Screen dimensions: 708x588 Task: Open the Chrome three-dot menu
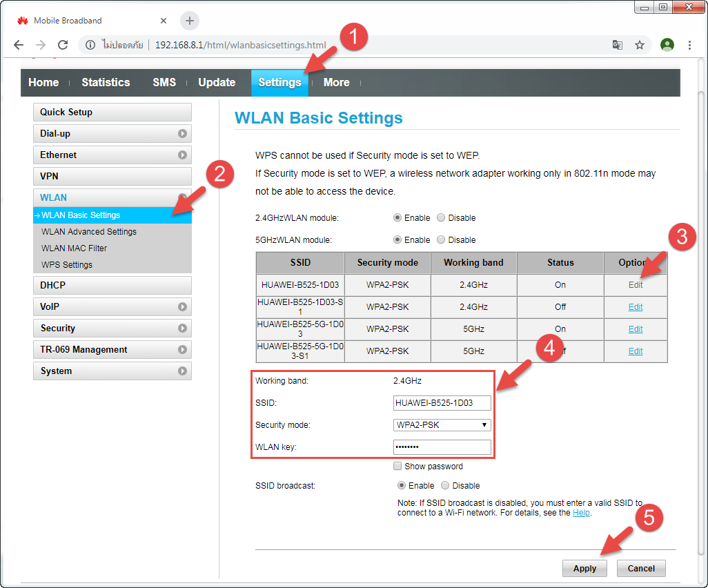[689, 45]
